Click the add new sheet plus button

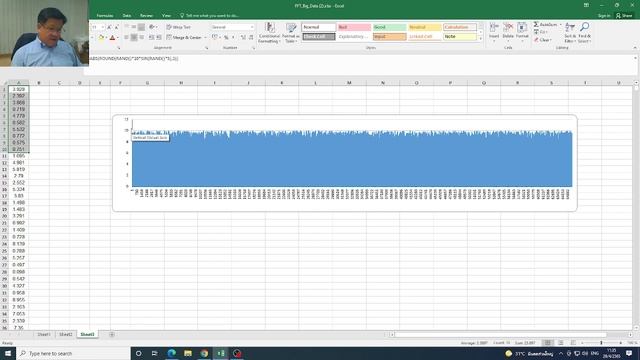click(x=111, y=334)
